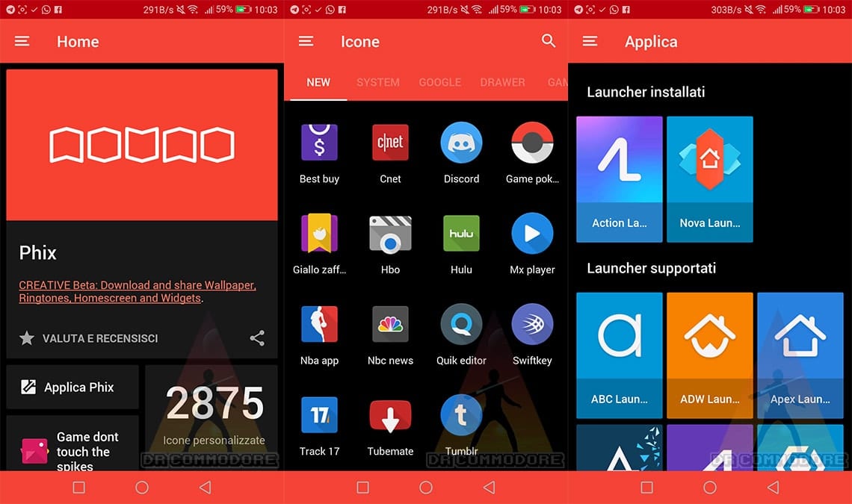Select the Cnet icon
Viewport: 852px width, 504px height.
[x=390, y=143]
